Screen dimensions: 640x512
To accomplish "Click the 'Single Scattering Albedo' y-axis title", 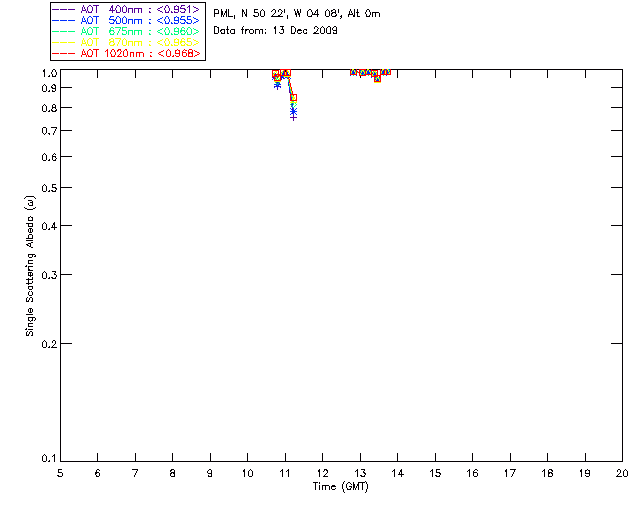I will pyautogui.click(x=30, y=266).
